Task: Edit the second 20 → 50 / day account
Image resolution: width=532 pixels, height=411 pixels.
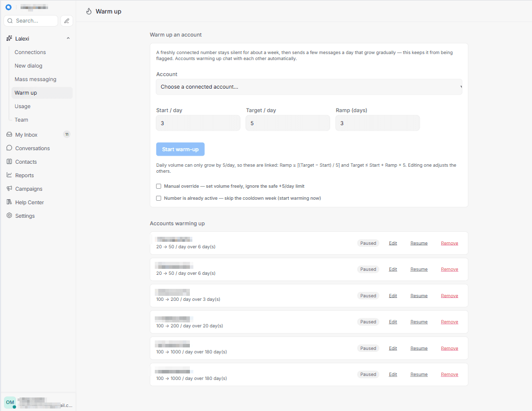Action: [393, 269]
